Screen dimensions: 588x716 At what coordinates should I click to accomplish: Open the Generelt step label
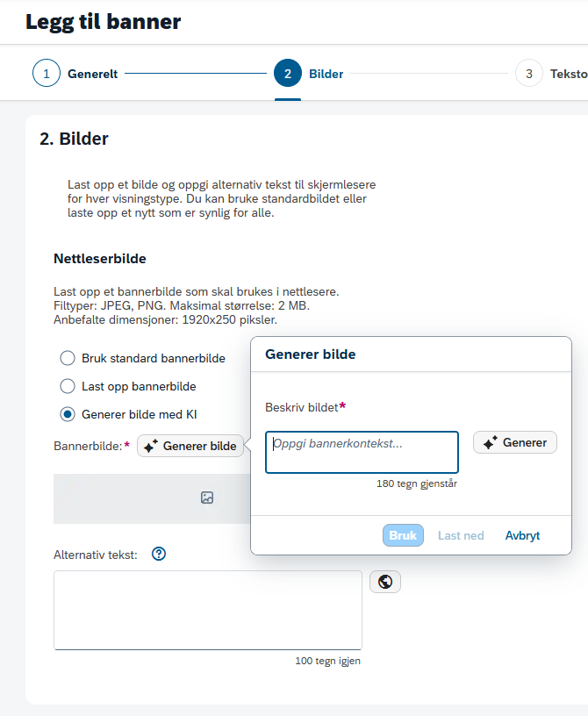(x=93, y=74)
